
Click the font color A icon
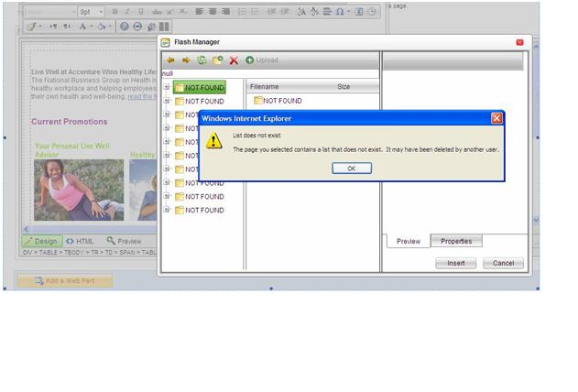click(x=82, y=27)
